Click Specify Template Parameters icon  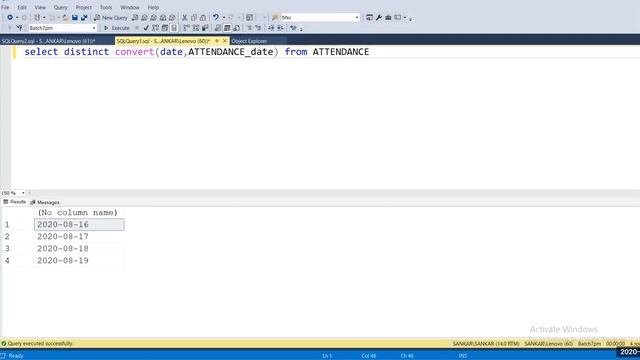293,28
